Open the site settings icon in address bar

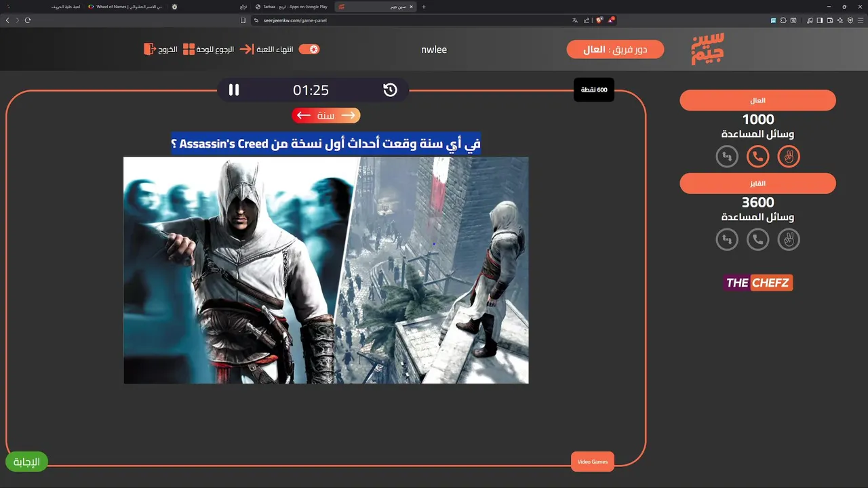point(256,20)
